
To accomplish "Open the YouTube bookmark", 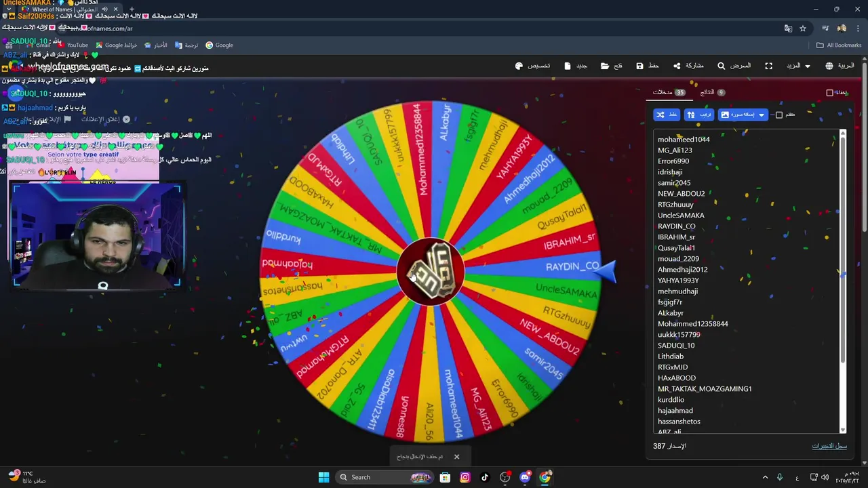I will tap(73, 45).
